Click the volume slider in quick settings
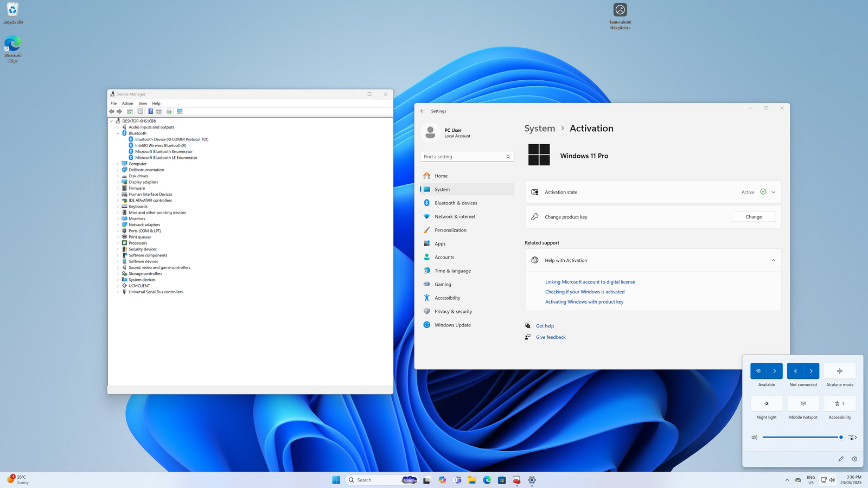 pos(802,437)
